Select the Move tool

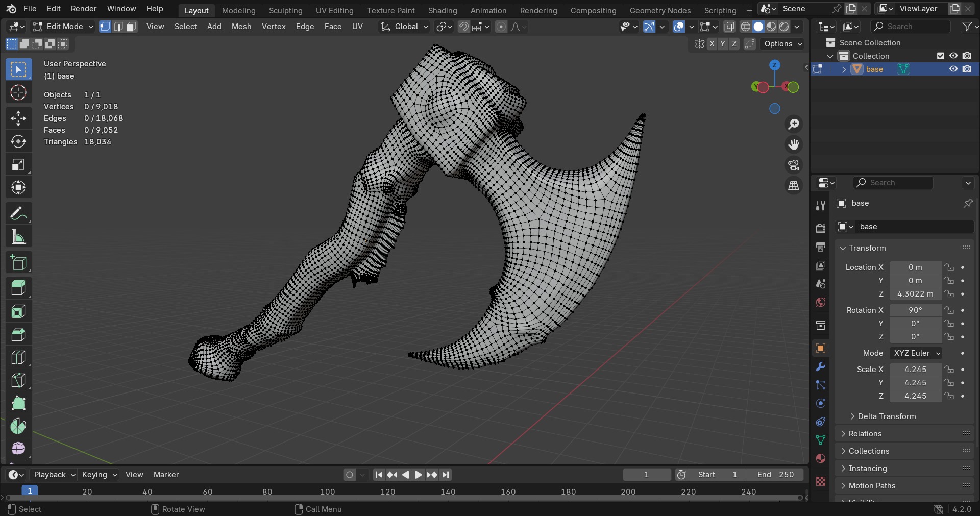(x=18, y=118)
